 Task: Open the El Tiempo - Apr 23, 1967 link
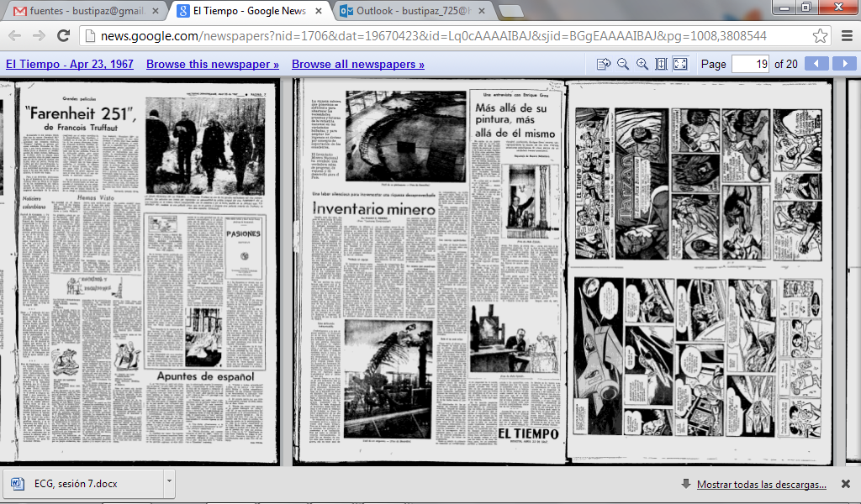click(x=70, y=64)
